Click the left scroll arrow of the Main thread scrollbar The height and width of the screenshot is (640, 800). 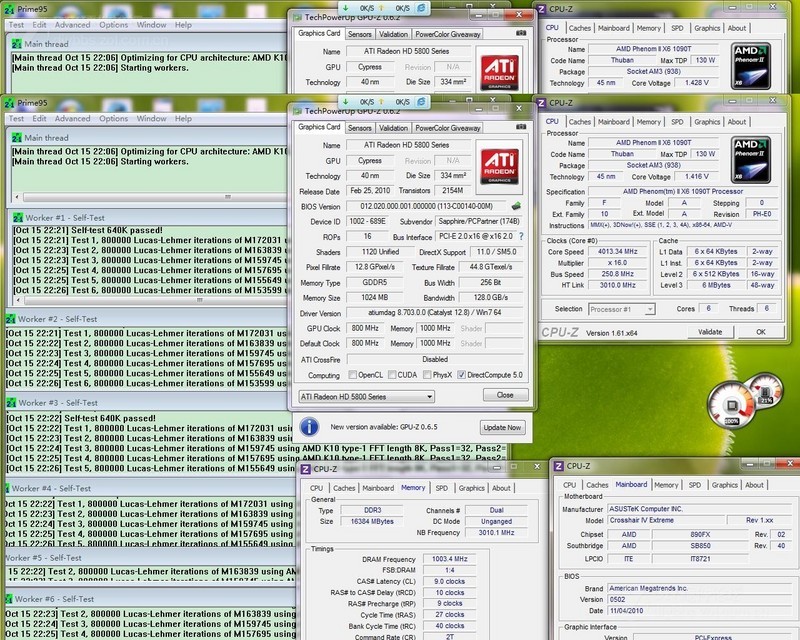(x=17, y=197)
